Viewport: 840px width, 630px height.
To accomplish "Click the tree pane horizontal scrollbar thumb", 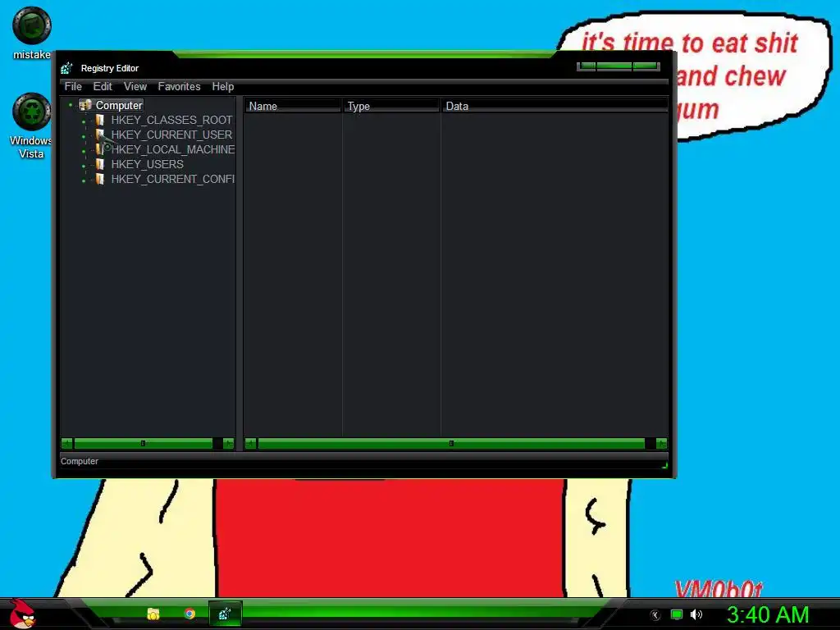I will 143,444.
